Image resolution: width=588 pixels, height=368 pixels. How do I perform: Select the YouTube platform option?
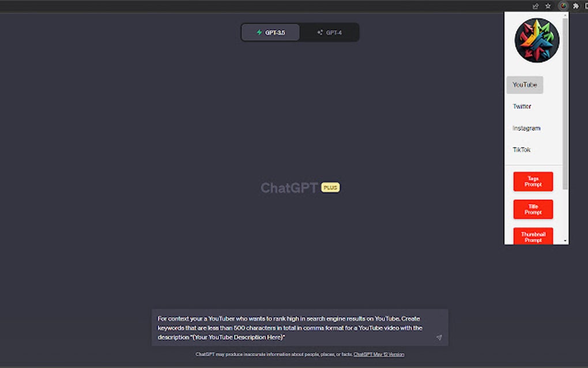[525, 84]
